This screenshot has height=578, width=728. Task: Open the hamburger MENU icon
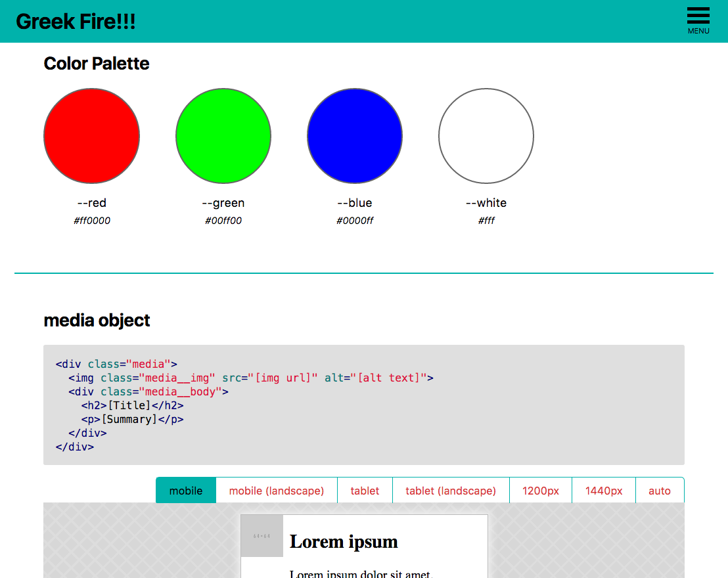point(698,21)
